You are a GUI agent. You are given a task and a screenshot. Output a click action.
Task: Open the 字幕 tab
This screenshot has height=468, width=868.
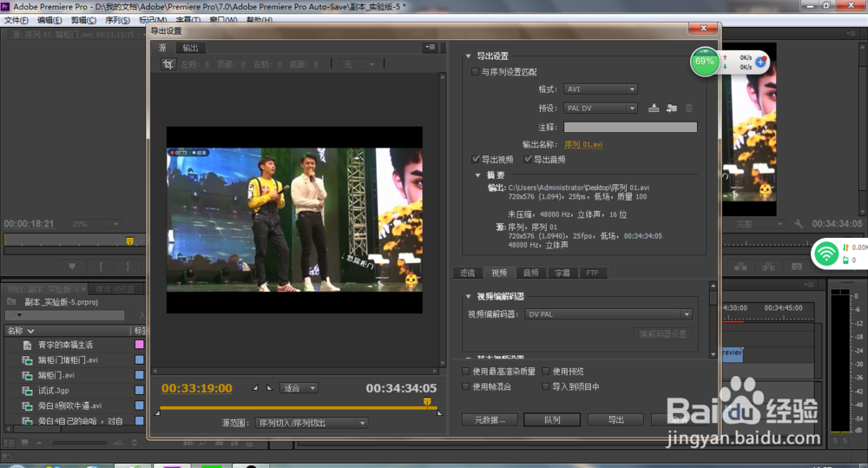pyautogui.click(x=562, y=273)
